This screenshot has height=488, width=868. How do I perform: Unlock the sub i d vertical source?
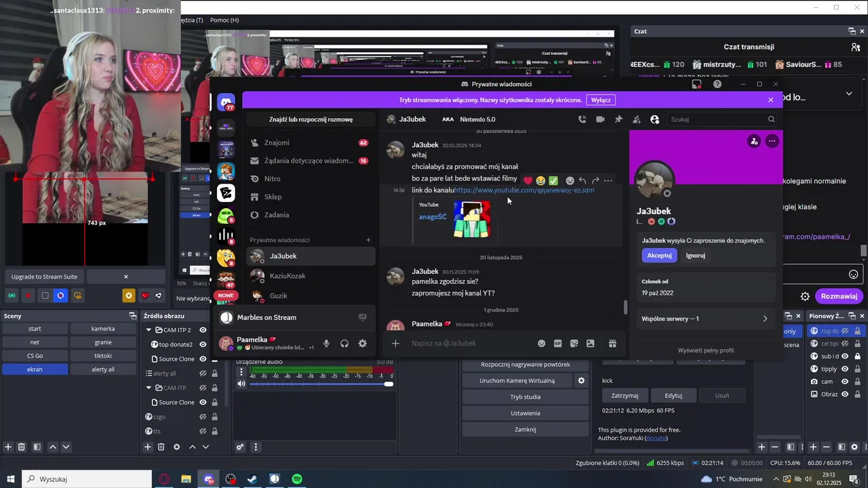tap(857, 357)
